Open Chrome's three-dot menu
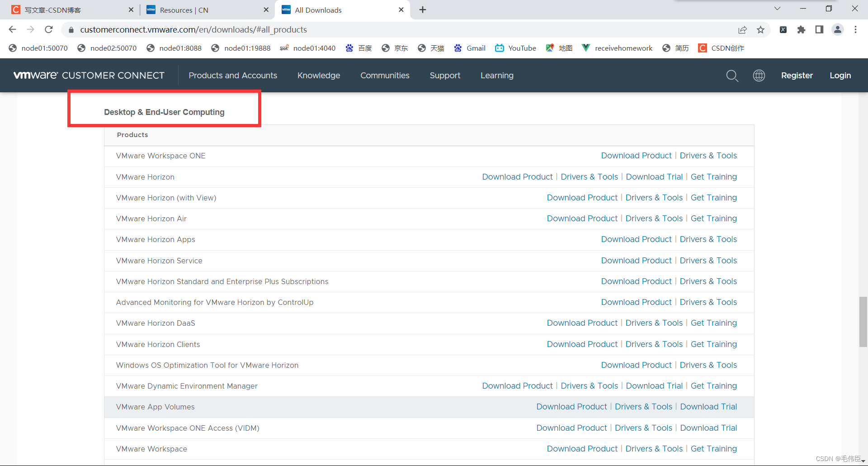Viewport: 868px width, 466px height. point(855,29)
